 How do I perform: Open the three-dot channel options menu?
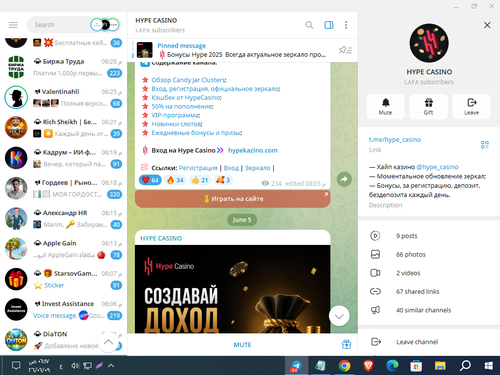[x=346, y=25]
